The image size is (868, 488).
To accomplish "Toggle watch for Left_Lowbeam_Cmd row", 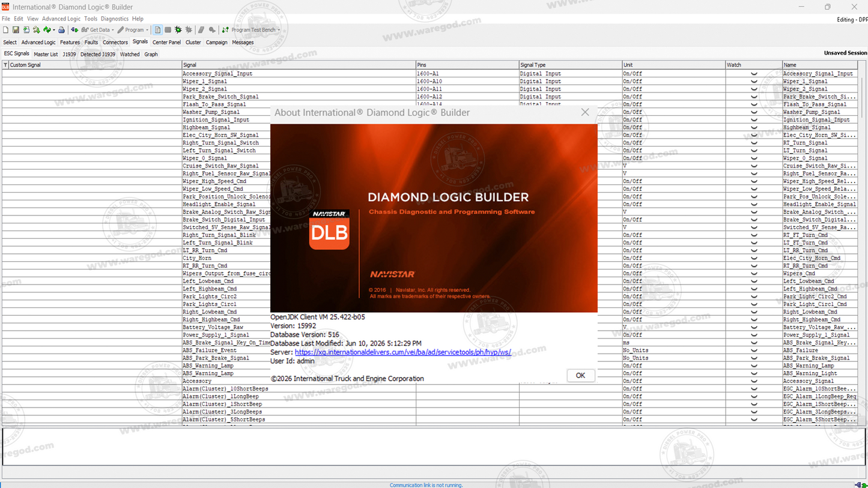I will [754, 282].
